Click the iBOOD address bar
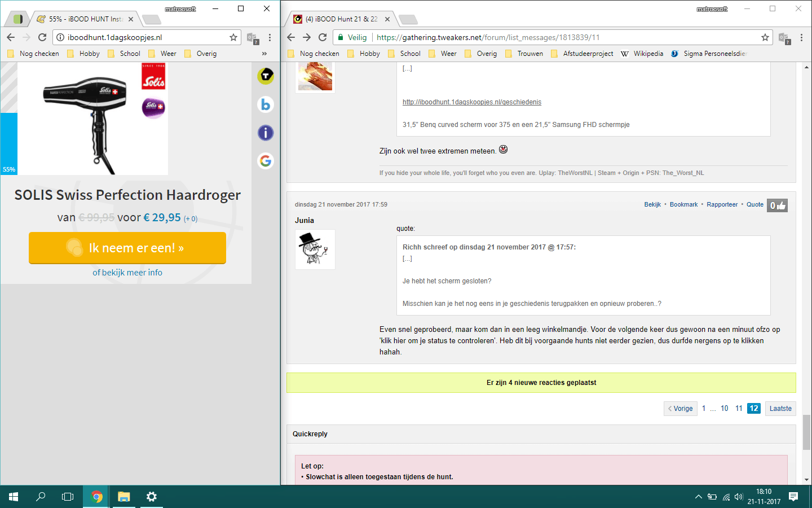Image resolution: width=812 pixels, height=508 pixels. (x=146, y=37)
